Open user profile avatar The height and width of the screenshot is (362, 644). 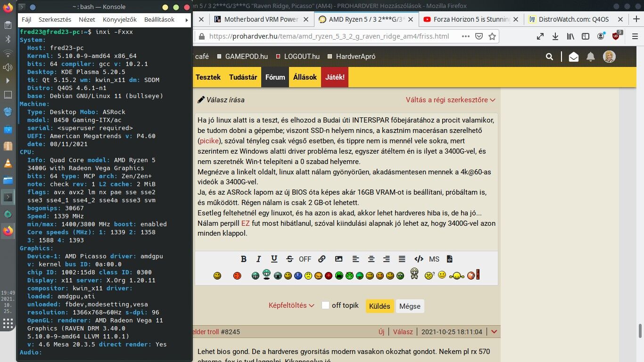pos(609,57)
